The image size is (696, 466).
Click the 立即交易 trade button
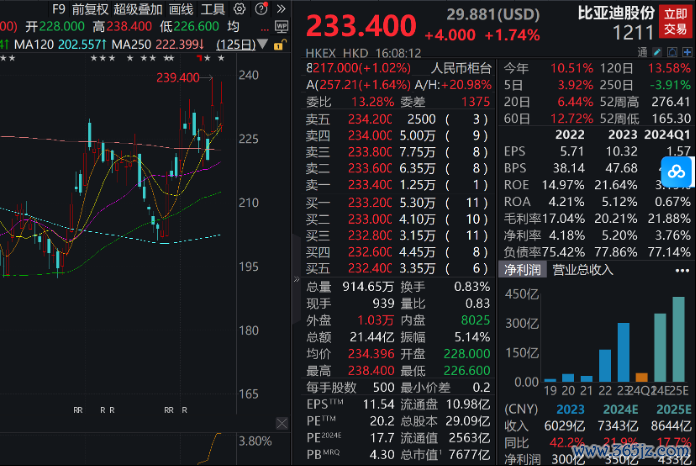tap(676, 21)
